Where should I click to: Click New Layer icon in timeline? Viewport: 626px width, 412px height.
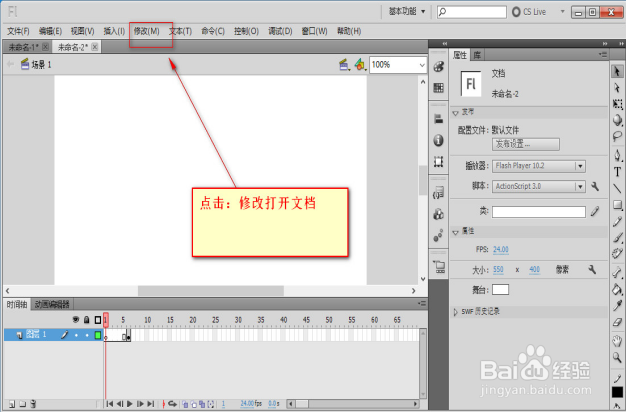(x=12, y=404)
